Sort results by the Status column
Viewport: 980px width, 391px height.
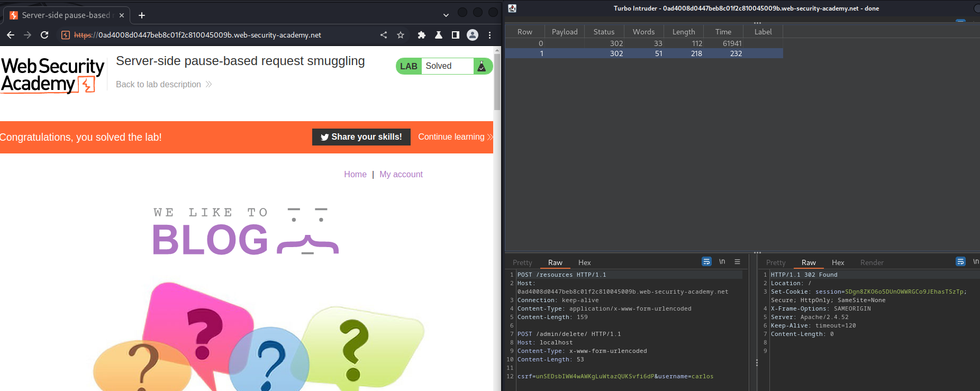click(604, 32)
